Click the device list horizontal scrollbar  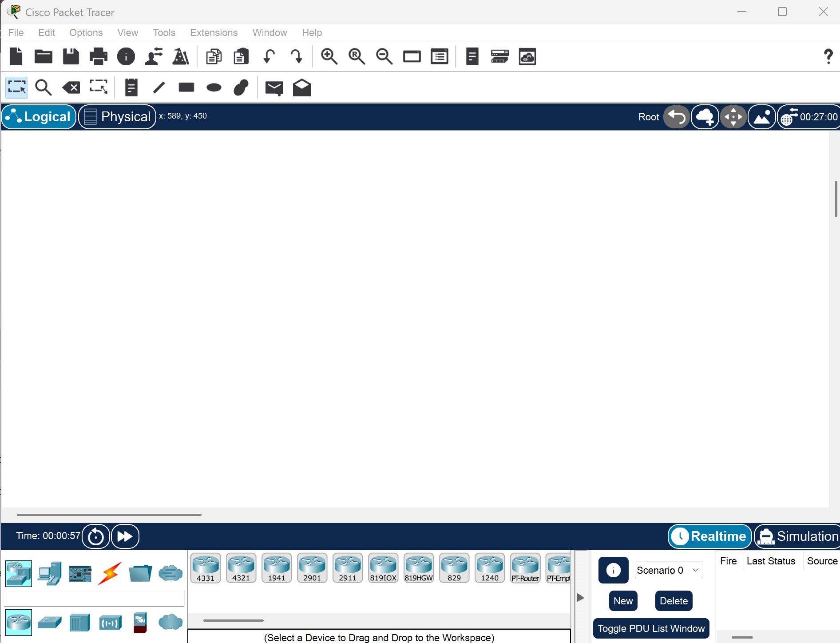(x=234, y=620)
